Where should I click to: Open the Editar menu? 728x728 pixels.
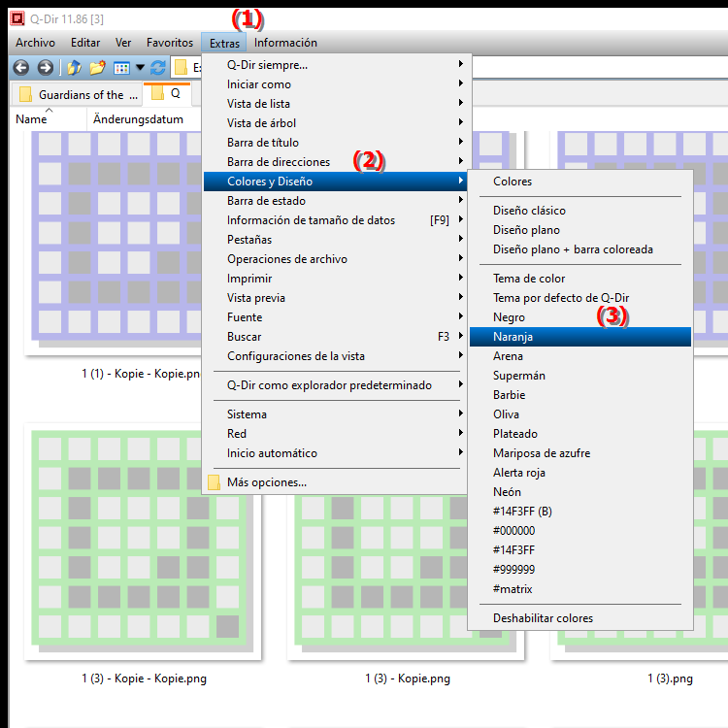pos(85,43)
